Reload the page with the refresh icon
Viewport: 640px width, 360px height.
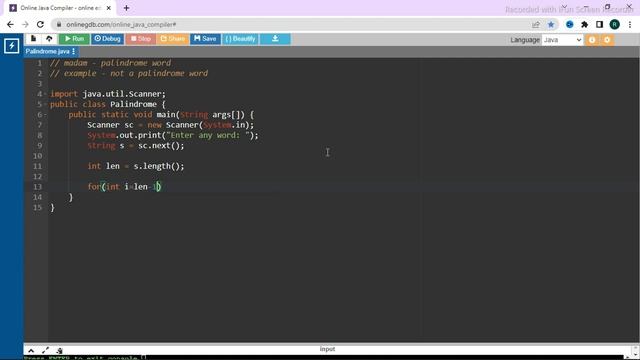(x=40, y=24)
